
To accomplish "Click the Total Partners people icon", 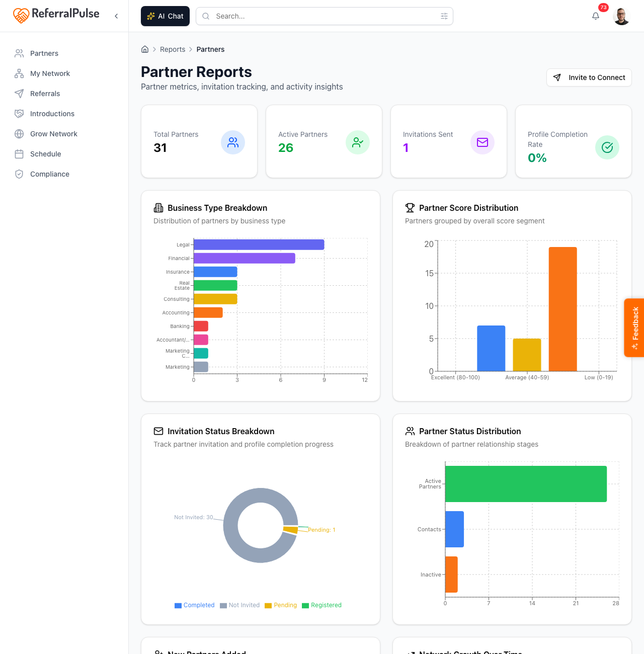I will [x=233, y=142].
